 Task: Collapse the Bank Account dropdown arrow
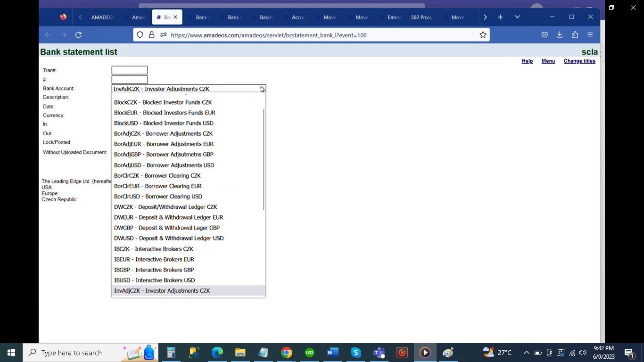click(262, 89)
